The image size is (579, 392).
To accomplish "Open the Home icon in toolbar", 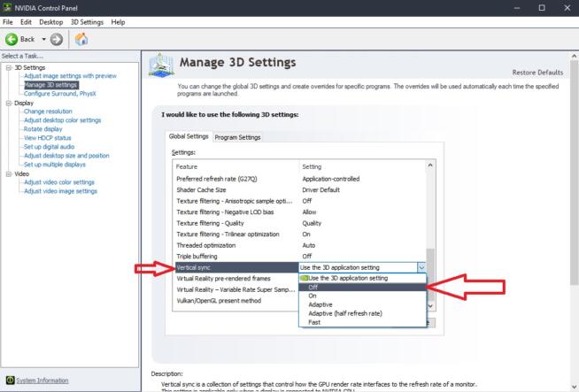I will (81, 39).
